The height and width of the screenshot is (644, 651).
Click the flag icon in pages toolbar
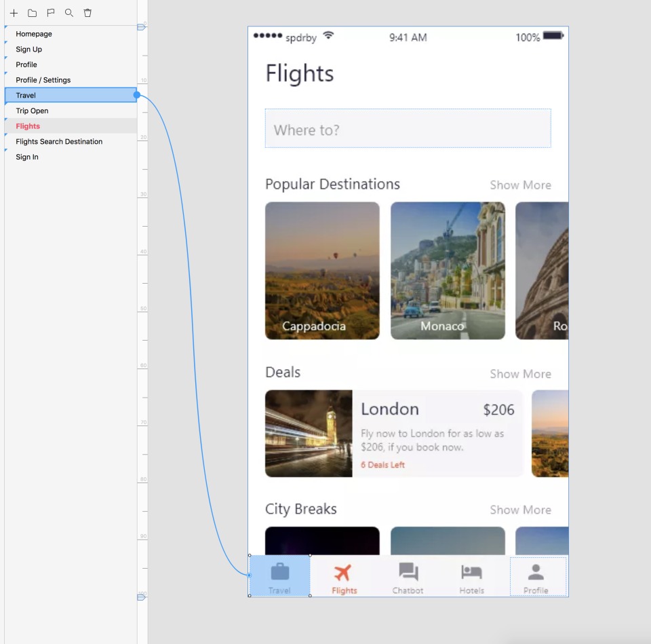pos(51,13)
